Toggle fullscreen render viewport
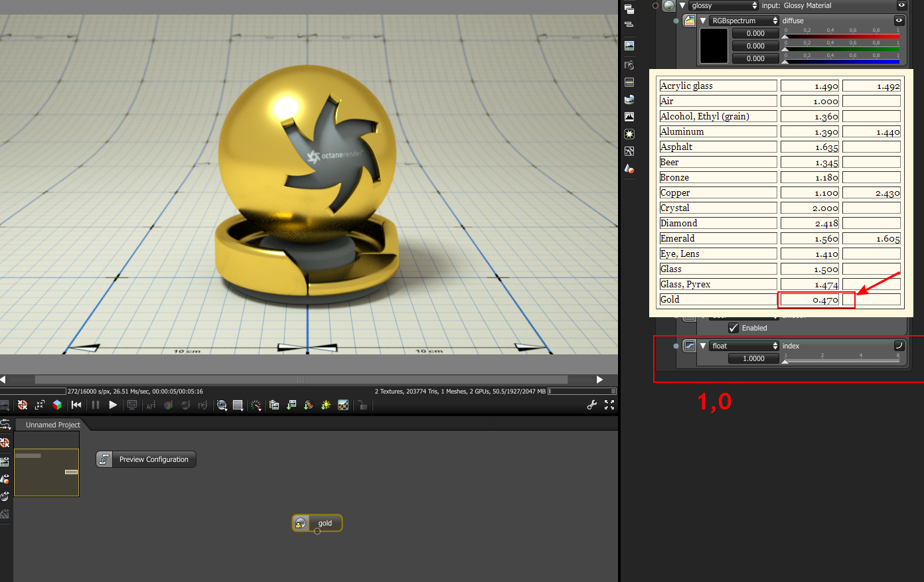 [609, 405]
